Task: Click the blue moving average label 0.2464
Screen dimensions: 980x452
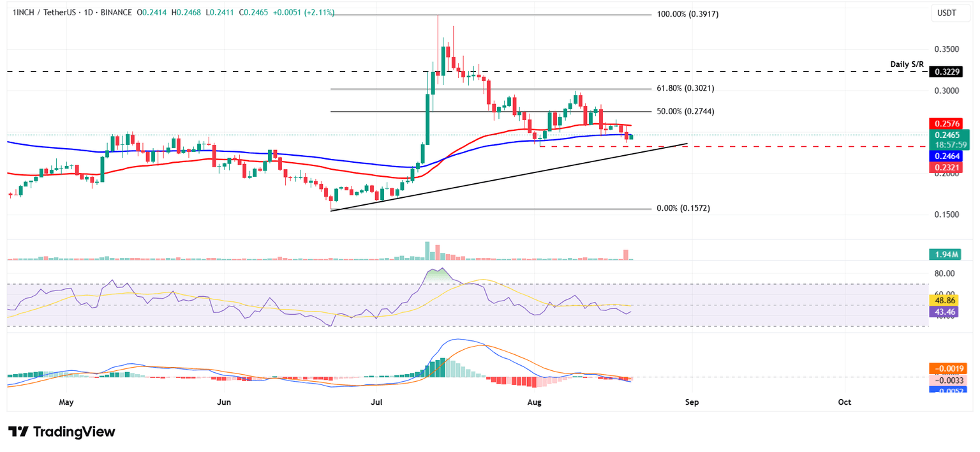Action: click(x=948, y=156)
